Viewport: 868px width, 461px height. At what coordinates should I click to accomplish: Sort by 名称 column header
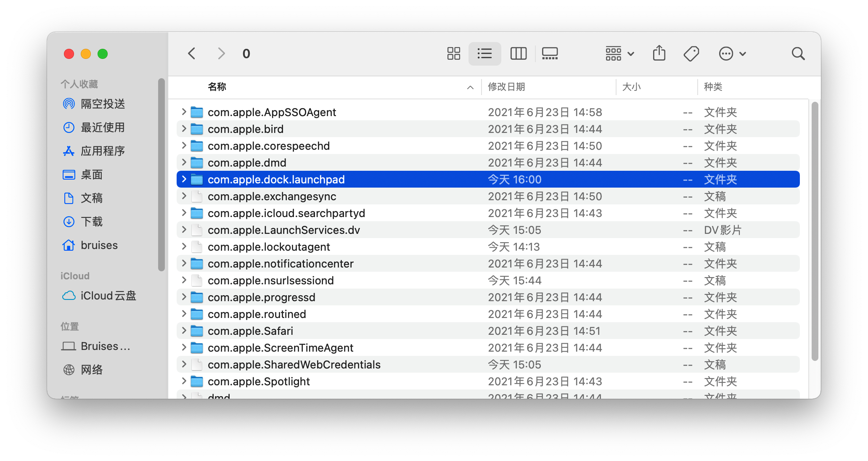(217, 87)
